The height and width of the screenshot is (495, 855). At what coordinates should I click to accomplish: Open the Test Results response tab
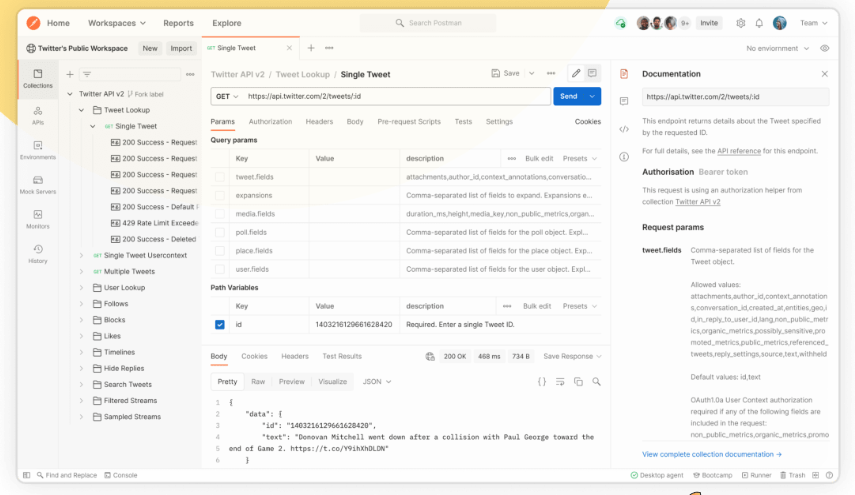click(342, 356)
